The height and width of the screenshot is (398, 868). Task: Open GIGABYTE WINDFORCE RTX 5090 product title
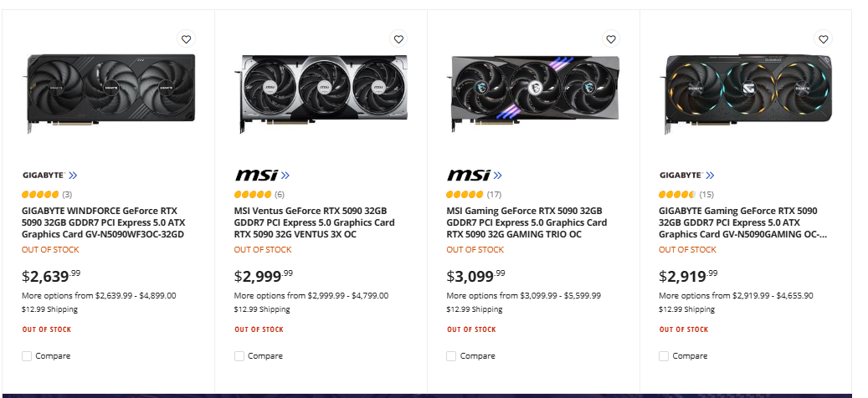(x=103, y=222)
